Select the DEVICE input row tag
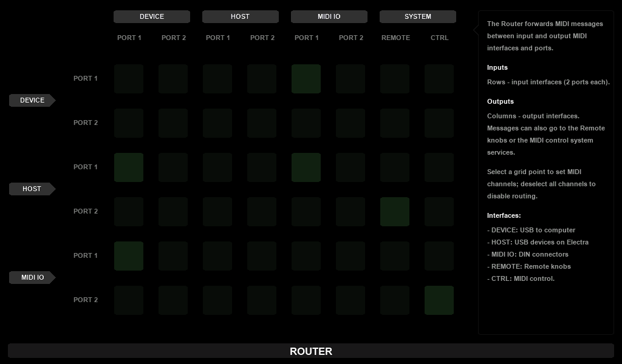This screenshot has height=364, width=622. pyautogui.click(x=32, y=101)
